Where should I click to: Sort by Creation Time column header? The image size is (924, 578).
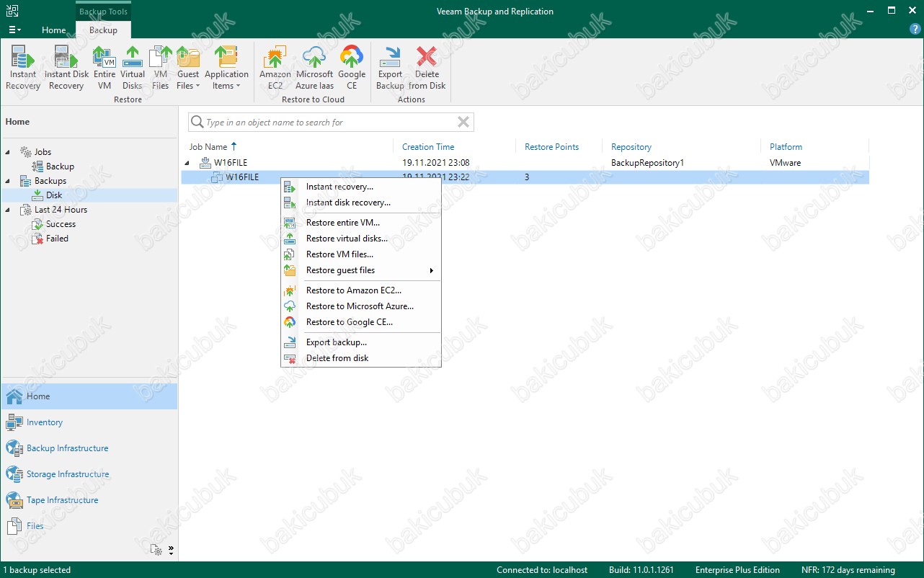pos(428,147)
